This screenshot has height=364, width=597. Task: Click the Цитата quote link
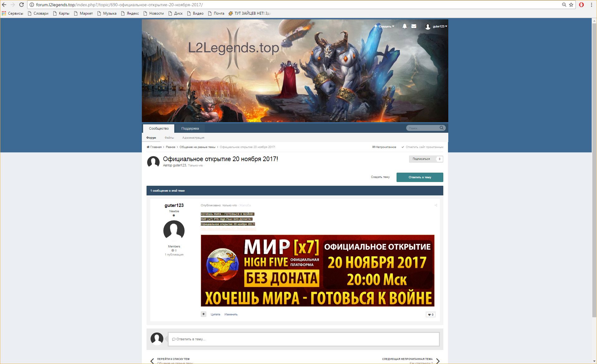pos(215,314)
